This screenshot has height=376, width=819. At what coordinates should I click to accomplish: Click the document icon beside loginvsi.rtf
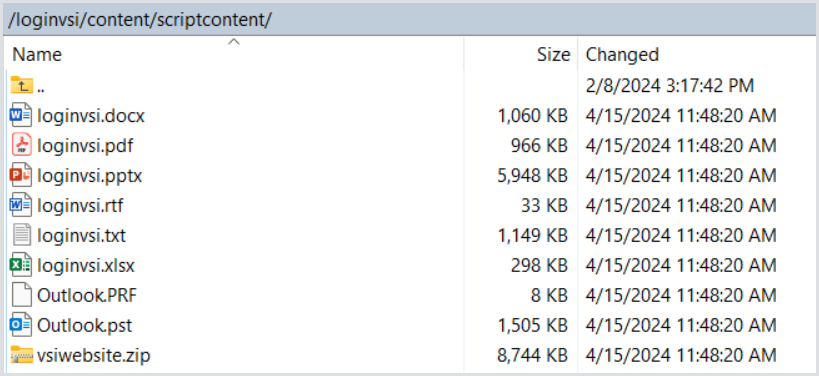pyautogui.click(x=21, y=205)
